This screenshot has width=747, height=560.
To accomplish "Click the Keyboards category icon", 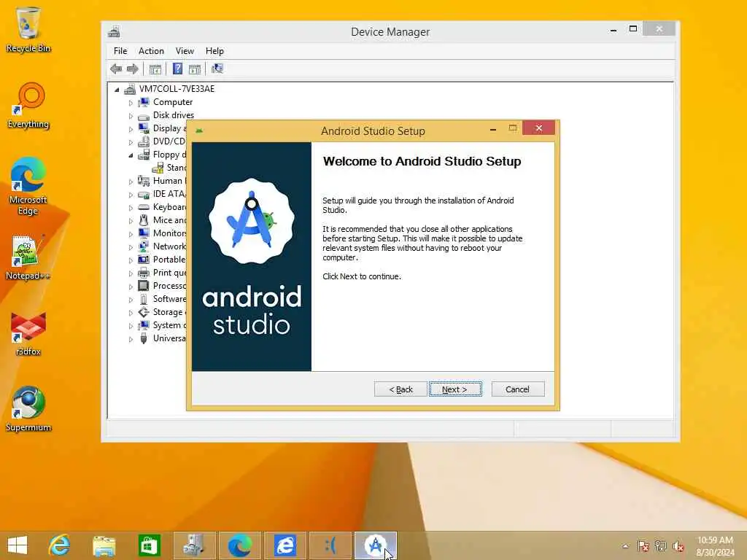I will point(144,207).
